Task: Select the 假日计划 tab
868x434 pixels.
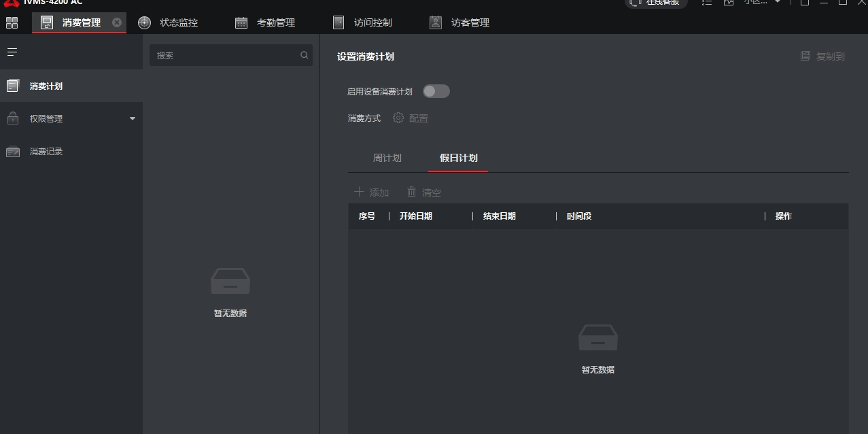Action: pyautogui.click(x=458, y=158)
